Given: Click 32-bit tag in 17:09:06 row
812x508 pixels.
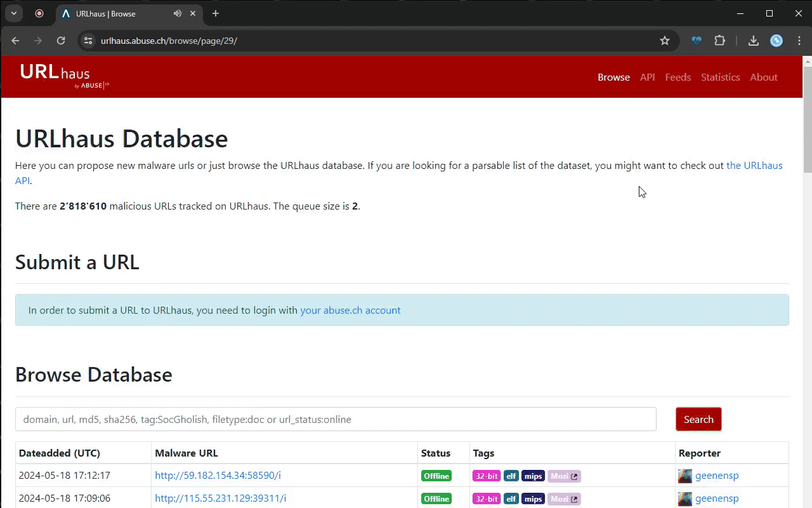Looking at the screenshot, I should 487,498.
